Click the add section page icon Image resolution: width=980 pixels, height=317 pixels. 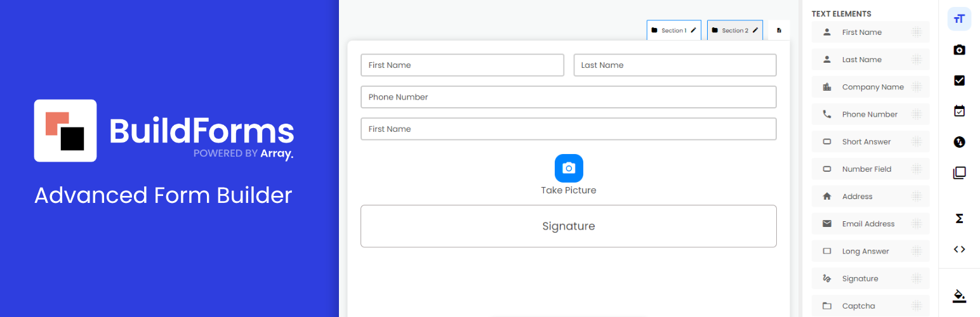pyautogui.click(x=779, y=30)
